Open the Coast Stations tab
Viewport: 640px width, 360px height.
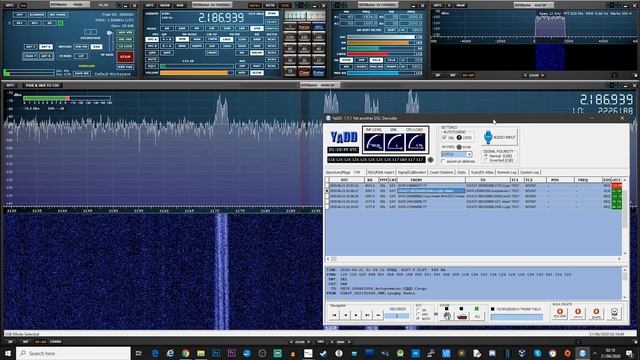click(x=441, y=173)
